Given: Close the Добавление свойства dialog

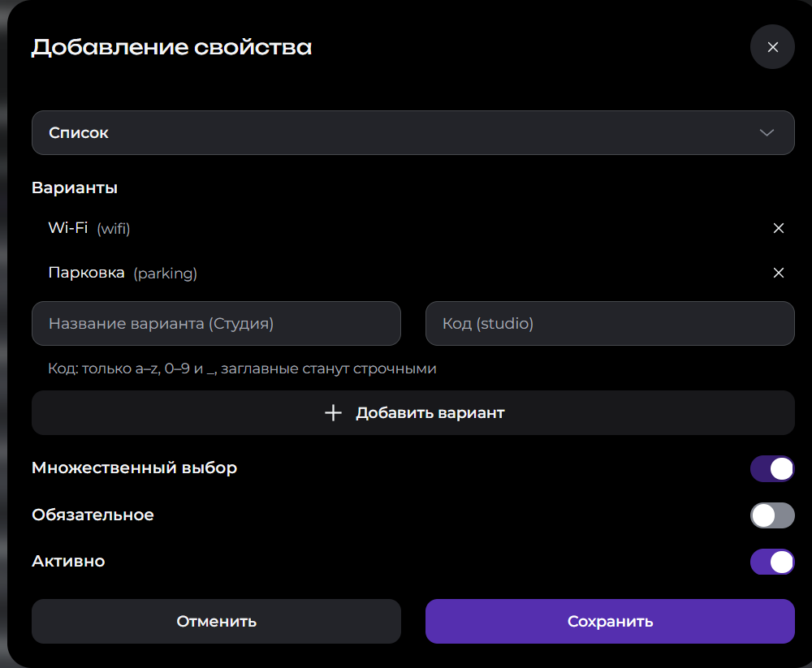Looking at the screenshot, I should point(772,47).
